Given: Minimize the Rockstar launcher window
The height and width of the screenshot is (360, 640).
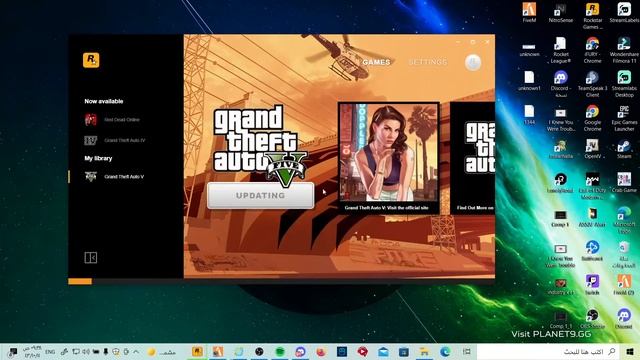Looking at the screenshot, I should [x=458, y=42].
